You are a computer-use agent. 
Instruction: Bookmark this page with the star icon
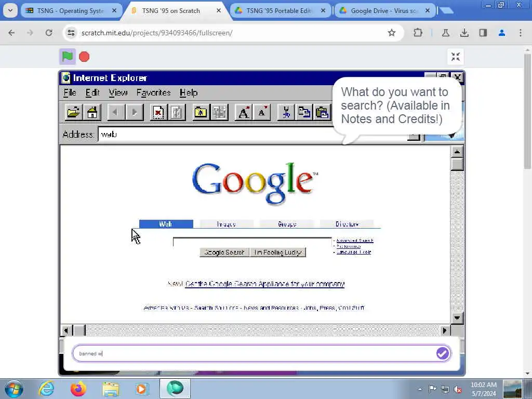click(392, 33)
